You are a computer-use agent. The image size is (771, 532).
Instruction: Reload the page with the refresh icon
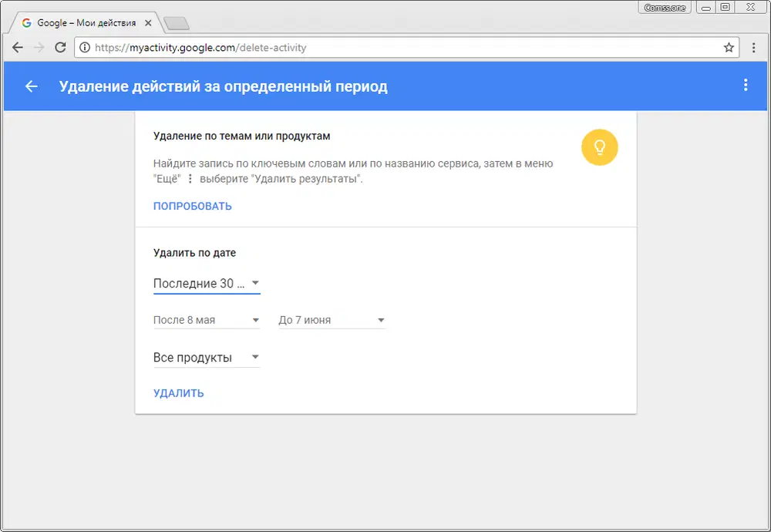coord(60,47)
